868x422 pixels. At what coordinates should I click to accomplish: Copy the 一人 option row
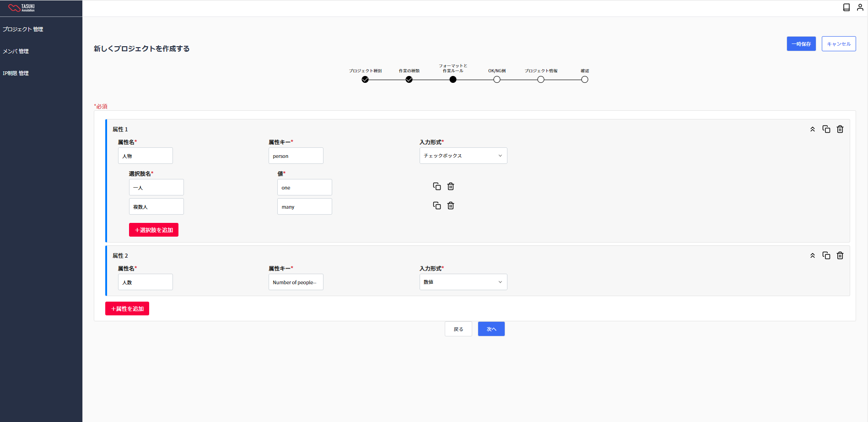tap(437, 186)
